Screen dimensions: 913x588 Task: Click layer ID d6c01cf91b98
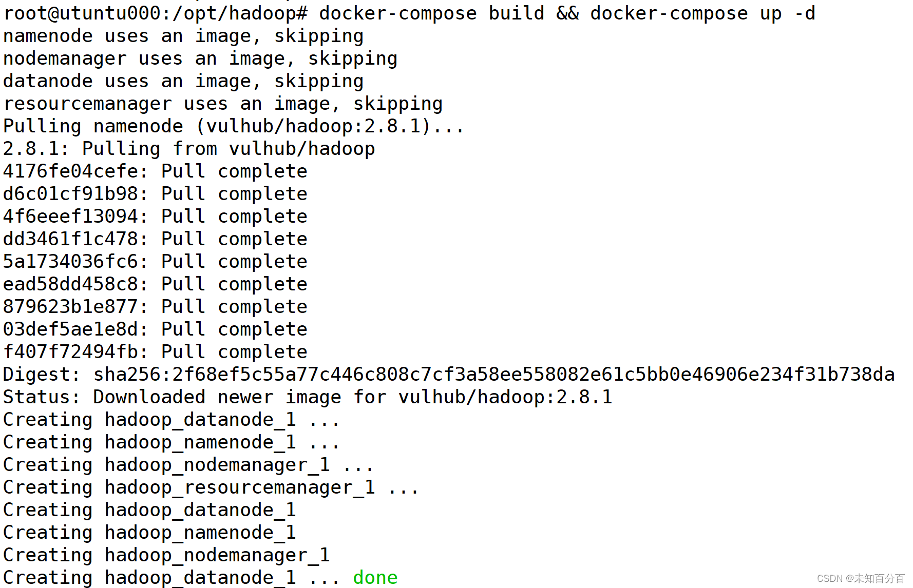[x=71, y=194]
